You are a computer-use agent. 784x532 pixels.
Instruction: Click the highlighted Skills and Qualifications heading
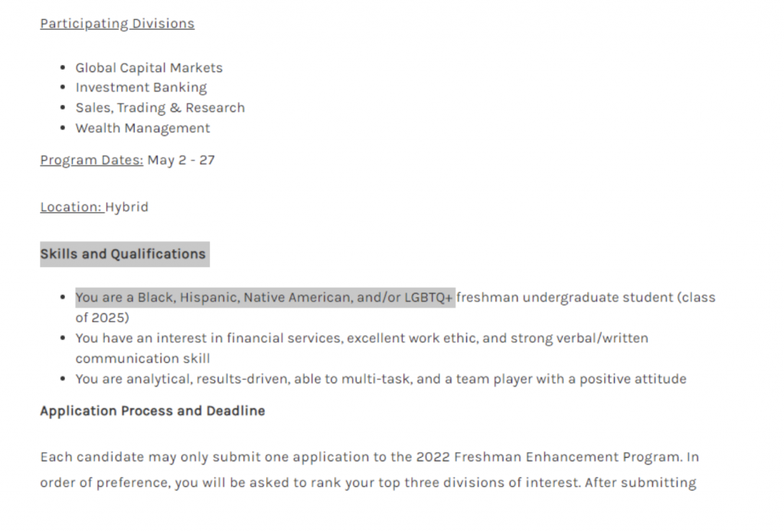123,254
